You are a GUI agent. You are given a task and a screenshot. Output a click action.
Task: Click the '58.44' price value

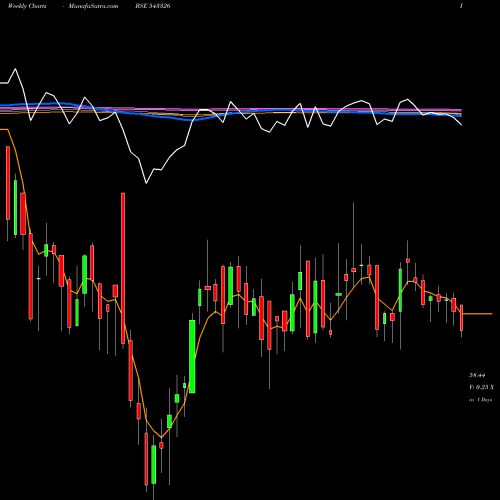[x=477, y=375]
